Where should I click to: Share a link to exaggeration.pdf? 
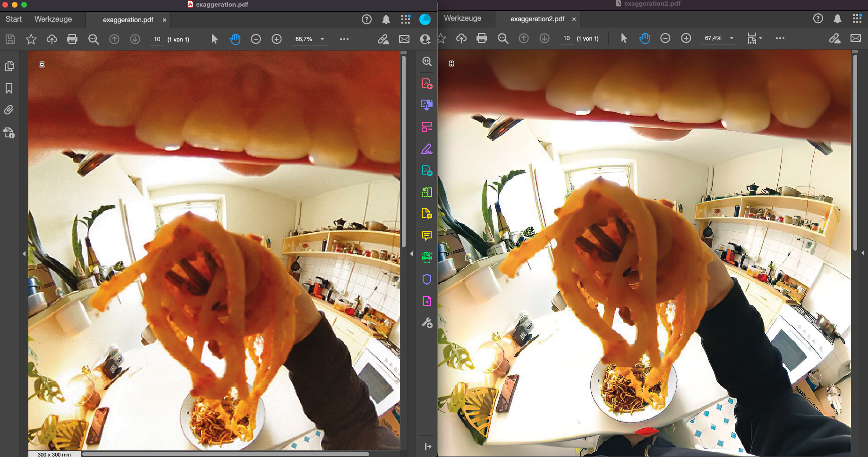click(383, 39)
